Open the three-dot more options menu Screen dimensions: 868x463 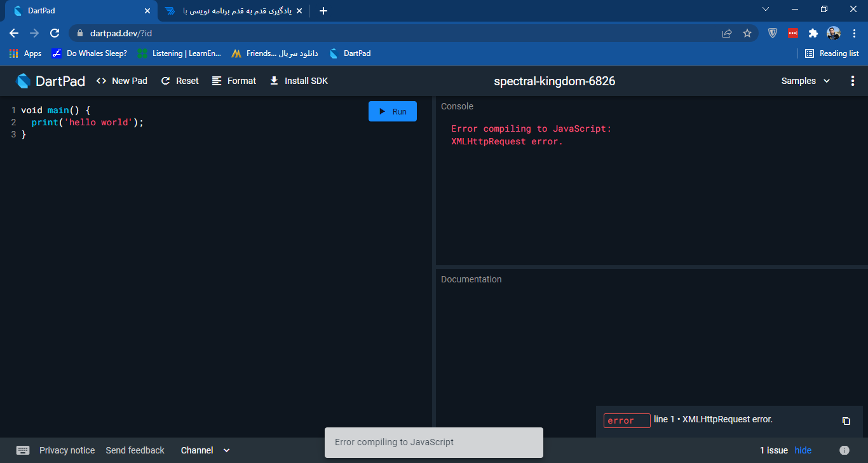pos(853,81)
